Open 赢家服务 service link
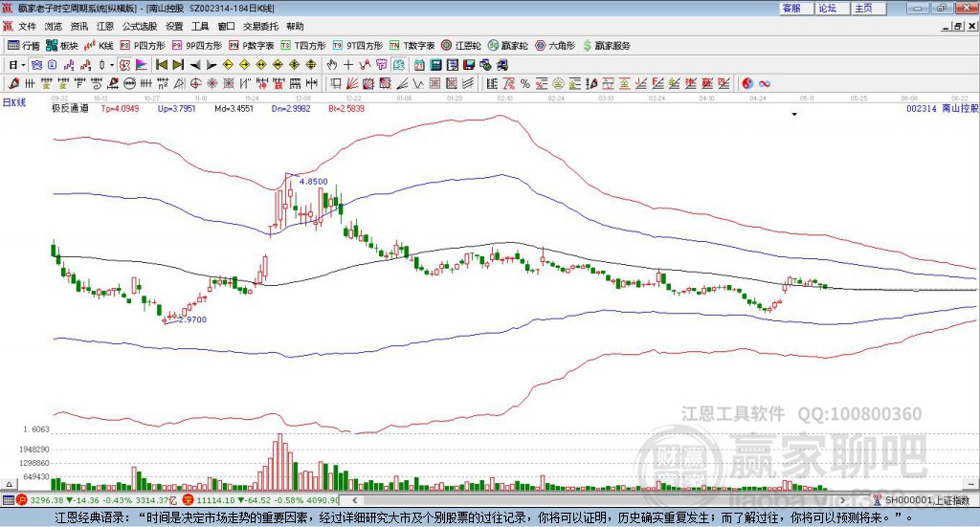Screen dimensions: 980x527 [606, 46]
